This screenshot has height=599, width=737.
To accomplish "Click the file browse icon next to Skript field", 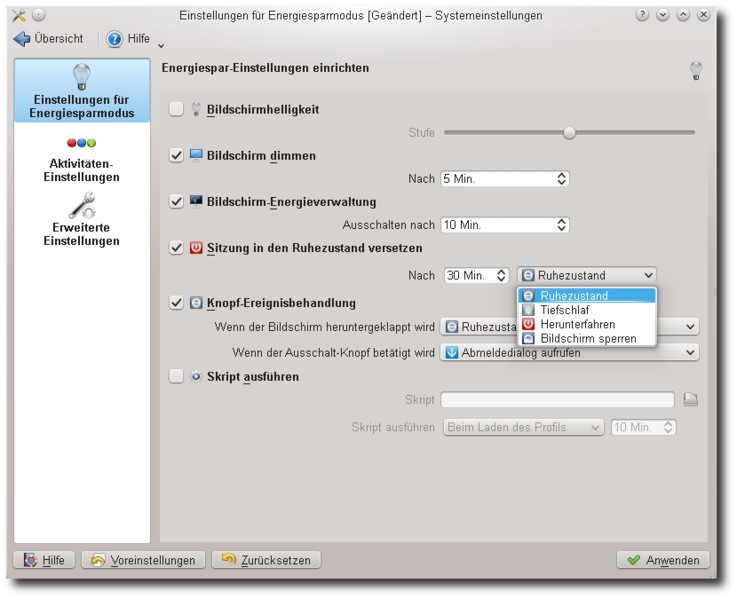I will point(690,400).
